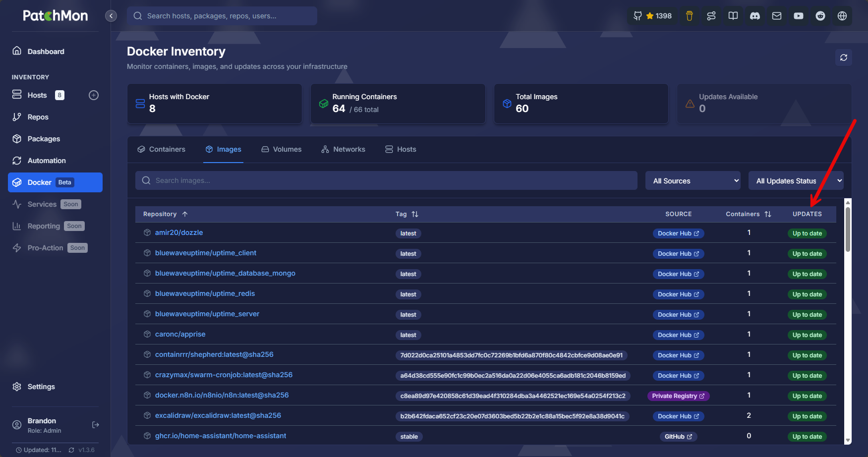Click the yellow buy-me-a-coffee cup icon
Image resolution: width=868 pixels, height=457 pixels.
tap(689, 16)
